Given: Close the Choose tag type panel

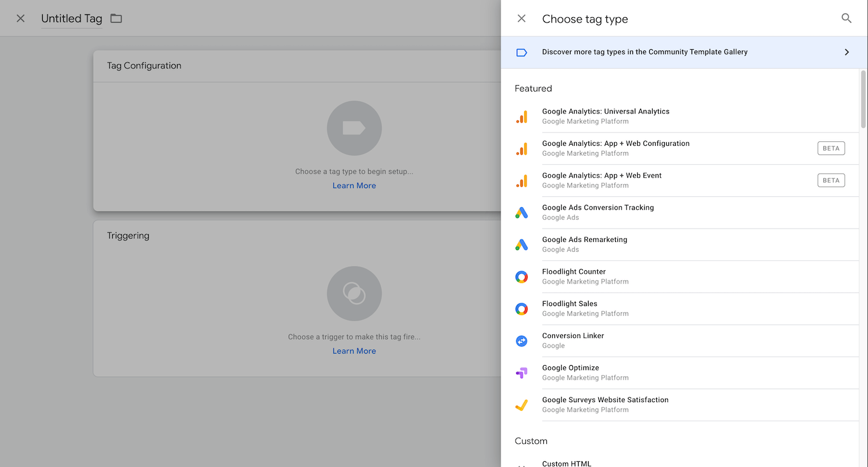Looking at the screenshot, I should 521,19.
